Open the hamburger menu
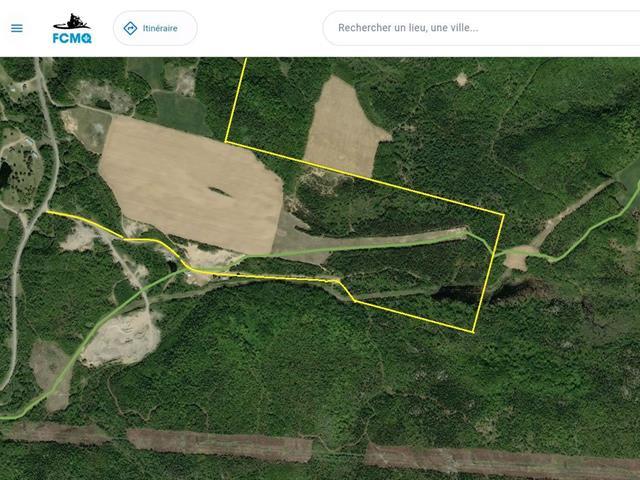Viewport: 640px width, 480px height. (17, 28)
